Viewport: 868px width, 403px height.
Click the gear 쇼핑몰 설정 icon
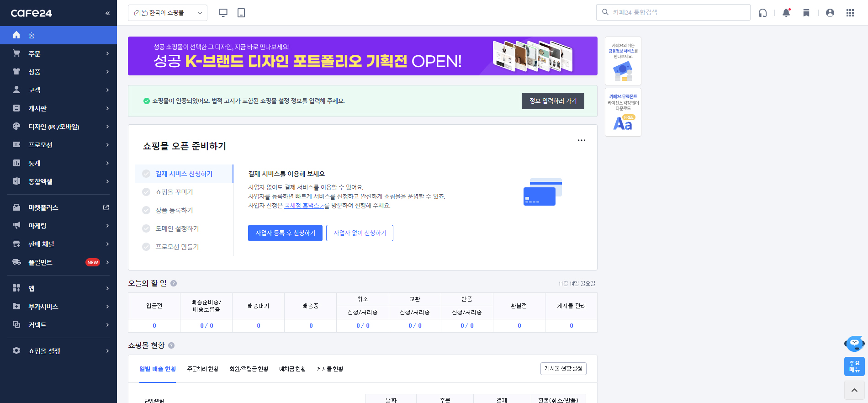pos(16,350)
